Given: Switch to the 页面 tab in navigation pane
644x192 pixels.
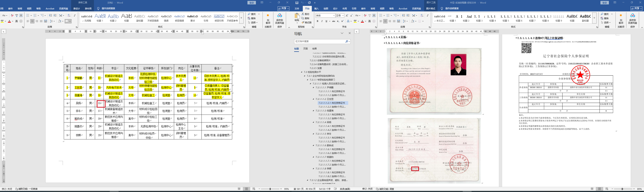Looking at the screenshot, I should [306, 49].
